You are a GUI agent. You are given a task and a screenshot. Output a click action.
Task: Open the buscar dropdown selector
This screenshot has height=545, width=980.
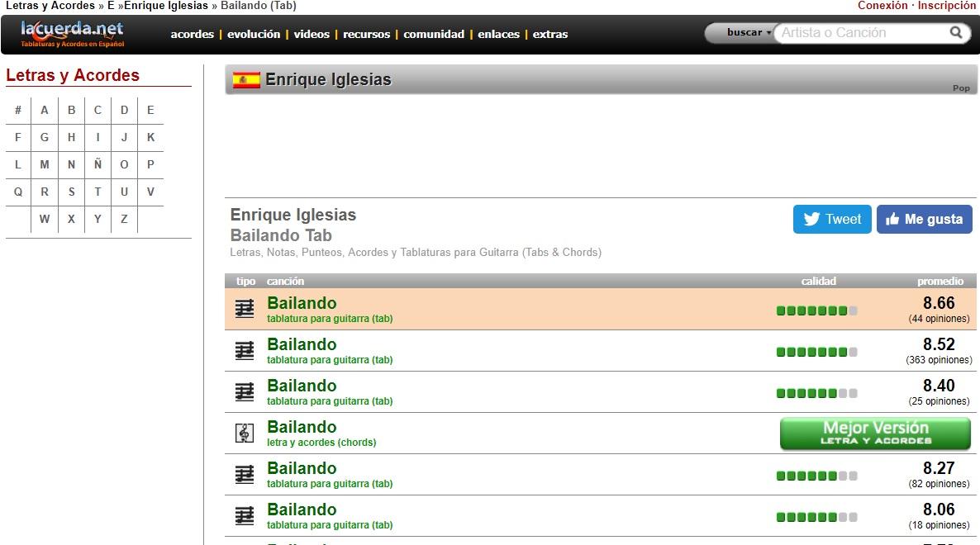pyautogui.click(x=748, y=33)
